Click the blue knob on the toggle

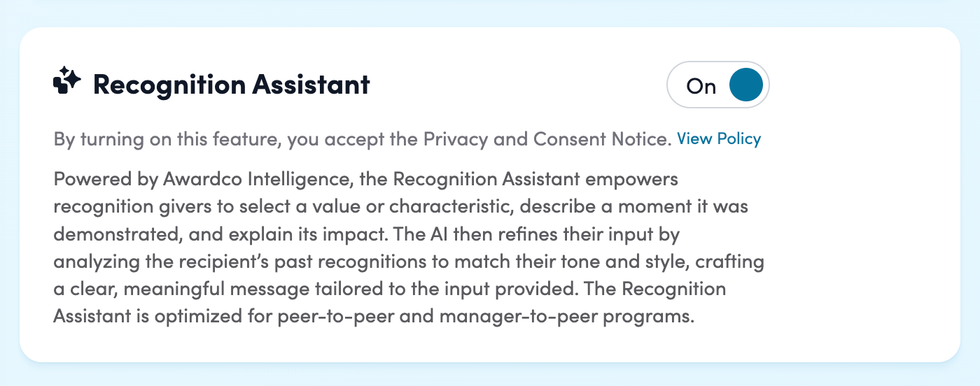(x=745, y=85)
